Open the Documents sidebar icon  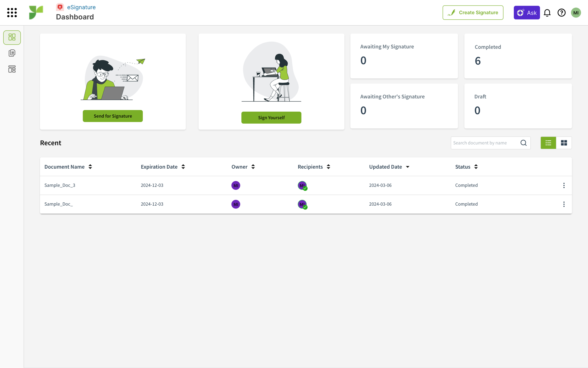(x=12, y=53)
